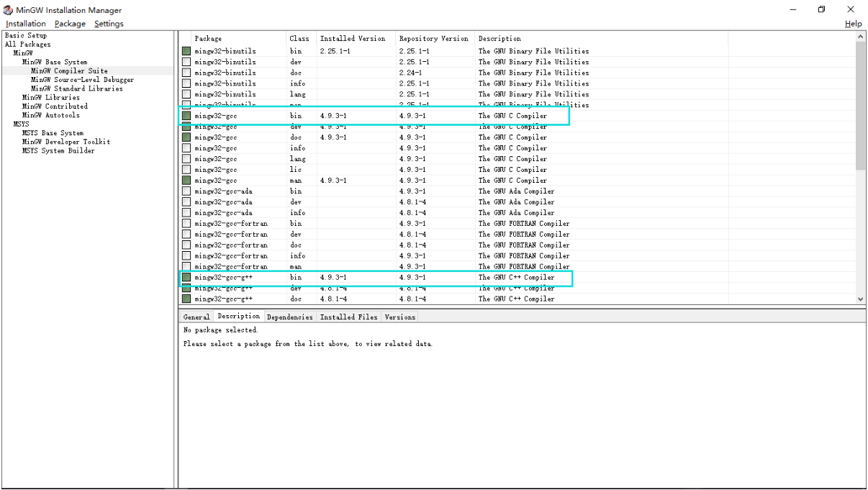
Task: Open the Package menu
Action: 70,24
